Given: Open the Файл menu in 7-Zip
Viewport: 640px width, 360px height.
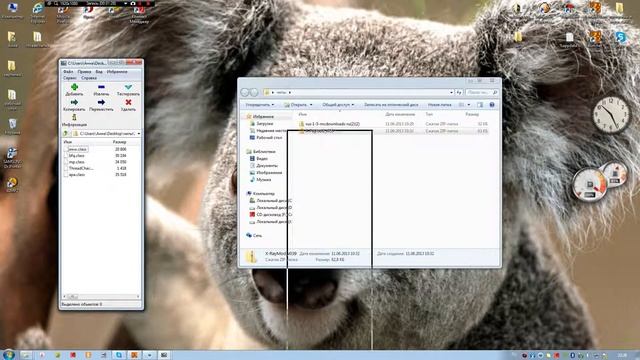Looking at the screenshot, I should [68, 72].
